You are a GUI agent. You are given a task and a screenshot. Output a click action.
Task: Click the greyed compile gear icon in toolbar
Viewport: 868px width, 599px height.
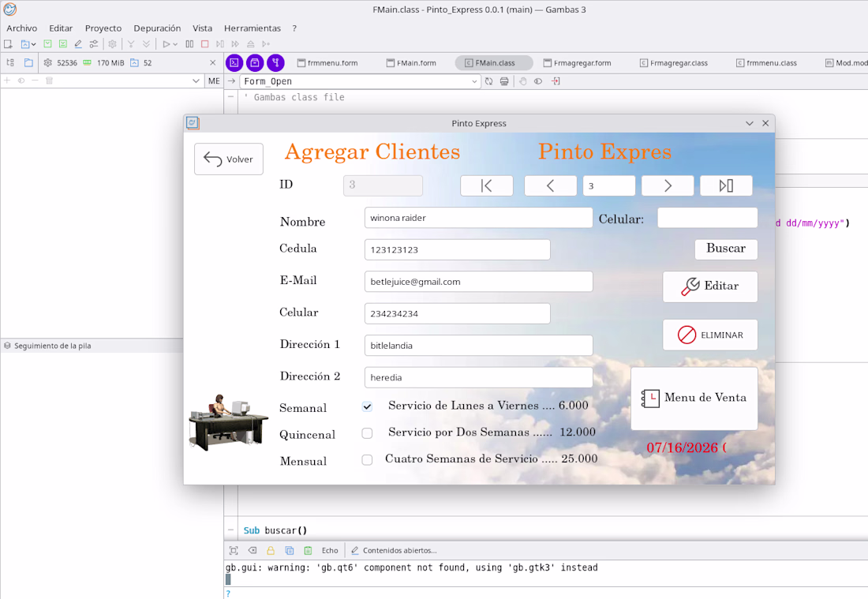(x=112, y=43)
